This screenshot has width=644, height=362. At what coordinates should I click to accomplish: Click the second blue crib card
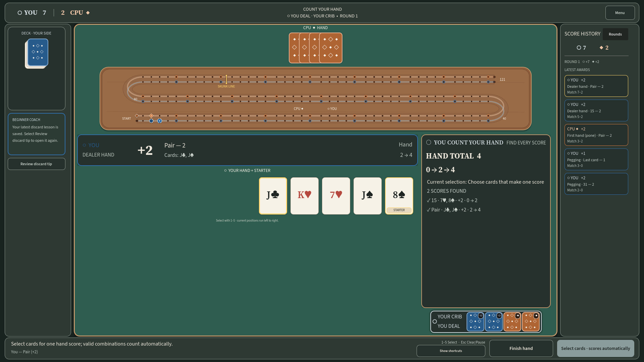click(x=494, y=322)
